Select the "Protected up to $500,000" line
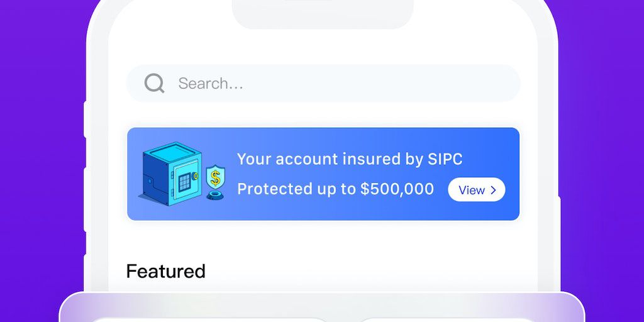This screenshot has height=322, width=644. click(x=335, y=189)
